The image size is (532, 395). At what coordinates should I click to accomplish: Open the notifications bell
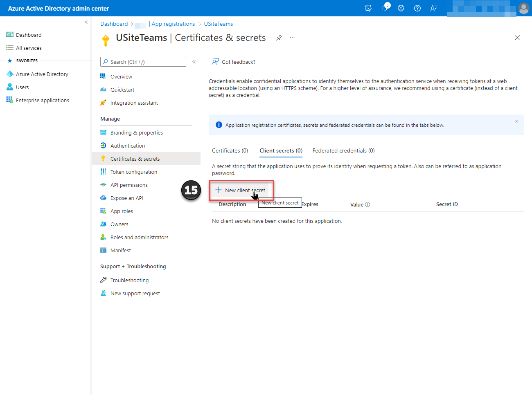[x=385, y=8]
